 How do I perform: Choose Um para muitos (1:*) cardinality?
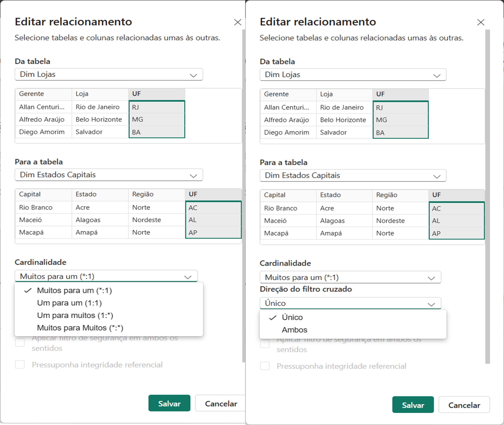(75, 315)
